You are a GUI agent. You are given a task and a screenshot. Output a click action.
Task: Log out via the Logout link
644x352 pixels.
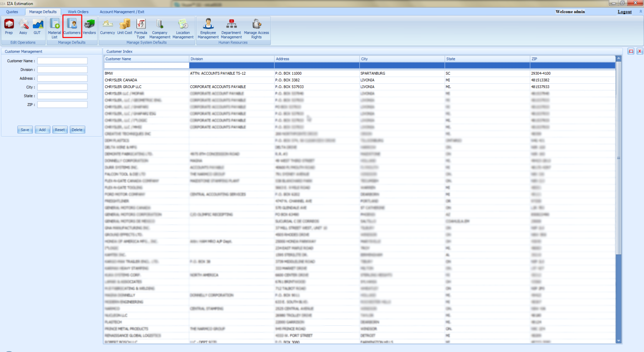tap(624, 12)
